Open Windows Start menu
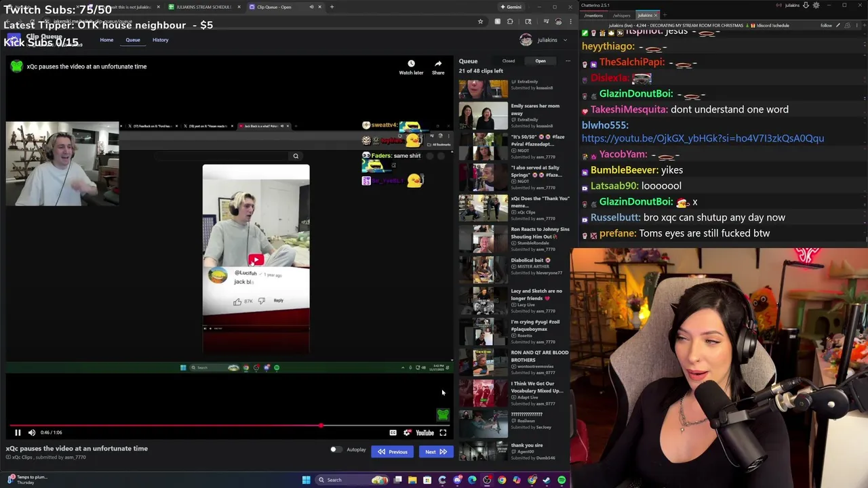 (306, 480)
